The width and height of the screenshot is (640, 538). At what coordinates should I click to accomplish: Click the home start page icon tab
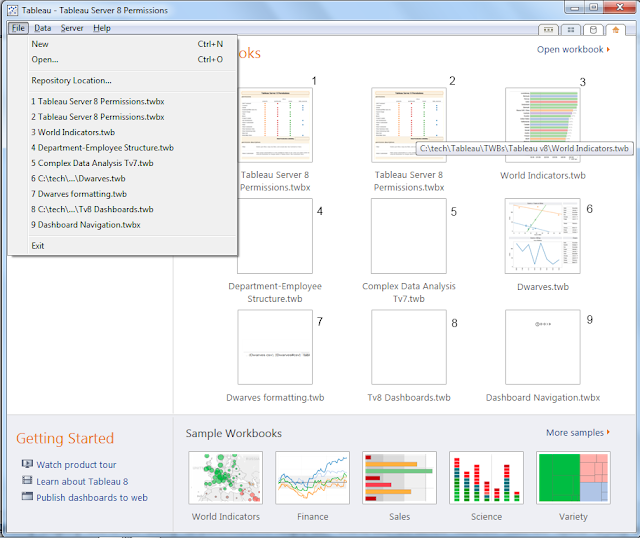coord(616,30)
